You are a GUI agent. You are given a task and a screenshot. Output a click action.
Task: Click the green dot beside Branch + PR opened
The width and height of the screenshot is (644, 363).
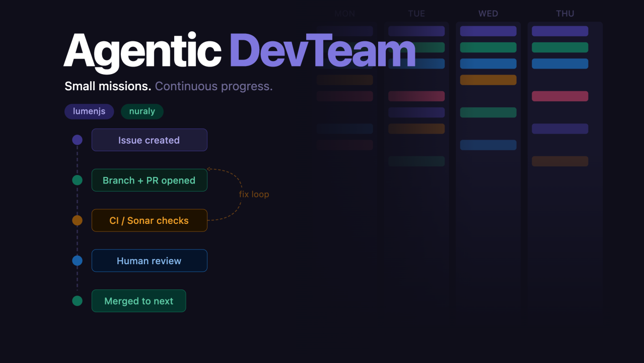coord(77,180)
